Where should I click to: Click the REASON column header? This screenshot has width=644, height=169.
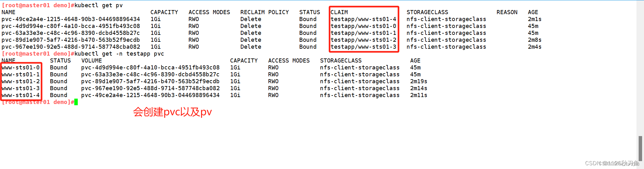[x=507, y=12]
